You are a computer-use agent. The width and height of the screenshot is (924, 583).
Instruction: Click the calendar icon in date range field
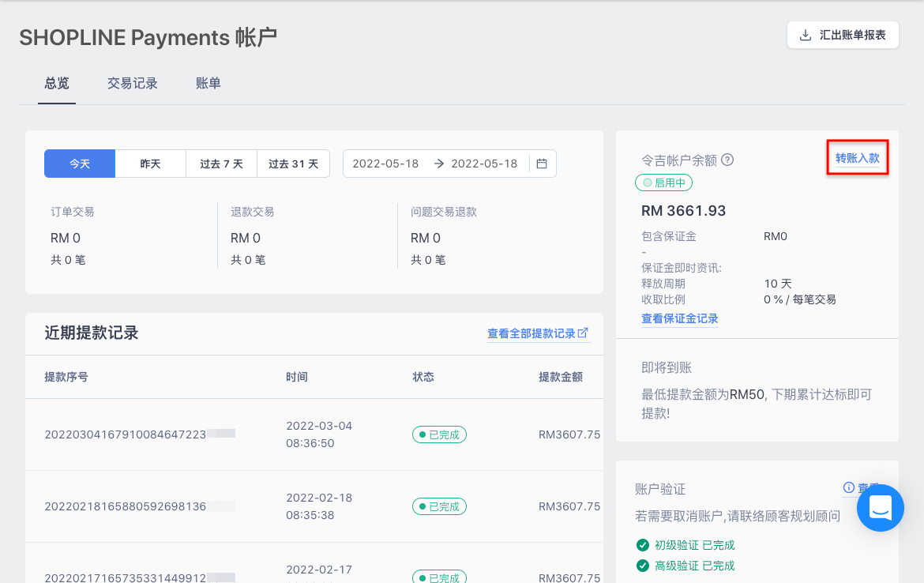(542, 164)
